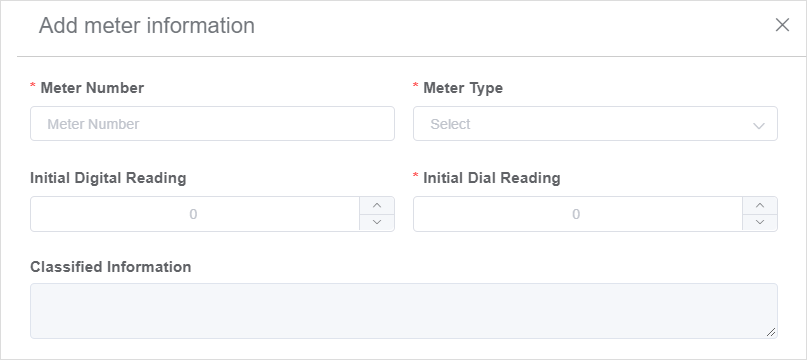Image resolution: width=807 pixels, height=360 pixels.
Task: Click the Classified Information textarea resize handle
Action: click(771, 332)
